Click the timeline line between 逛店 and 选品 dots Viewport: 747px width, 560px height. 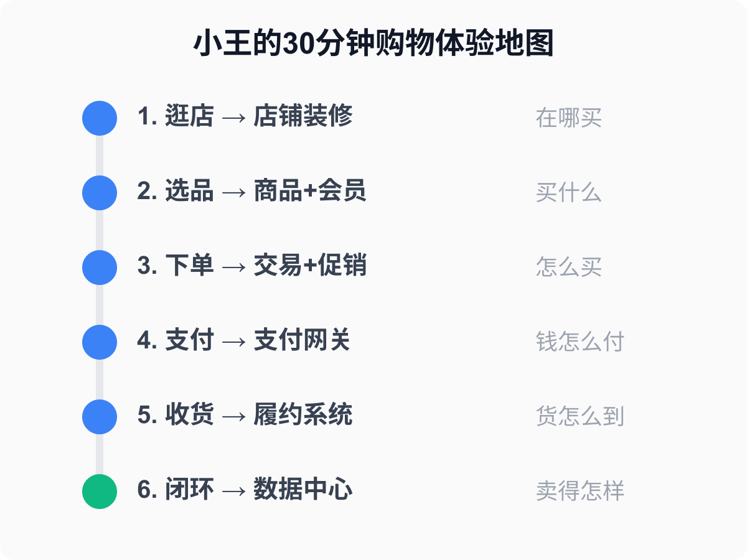pyautogui.click(x=100, y=156)
